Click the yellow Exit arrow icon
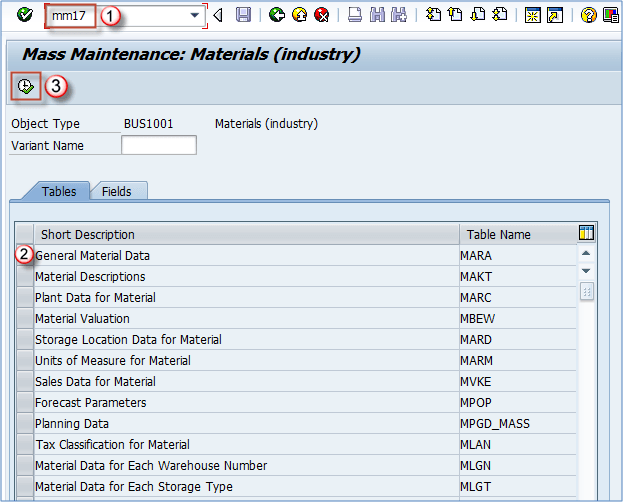 [299, 15]
